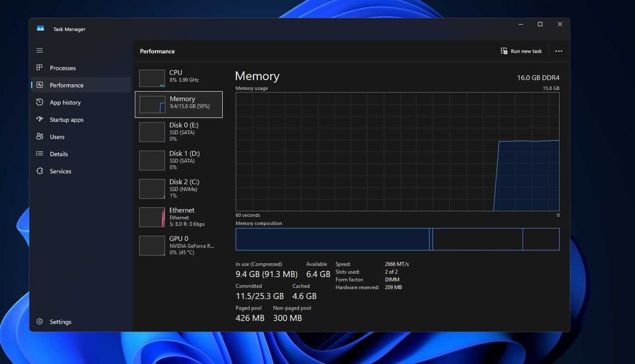The image size is (635, 364).
Task: Click the Memory mini graph thumbnail
Action: [x=152, y=105]
